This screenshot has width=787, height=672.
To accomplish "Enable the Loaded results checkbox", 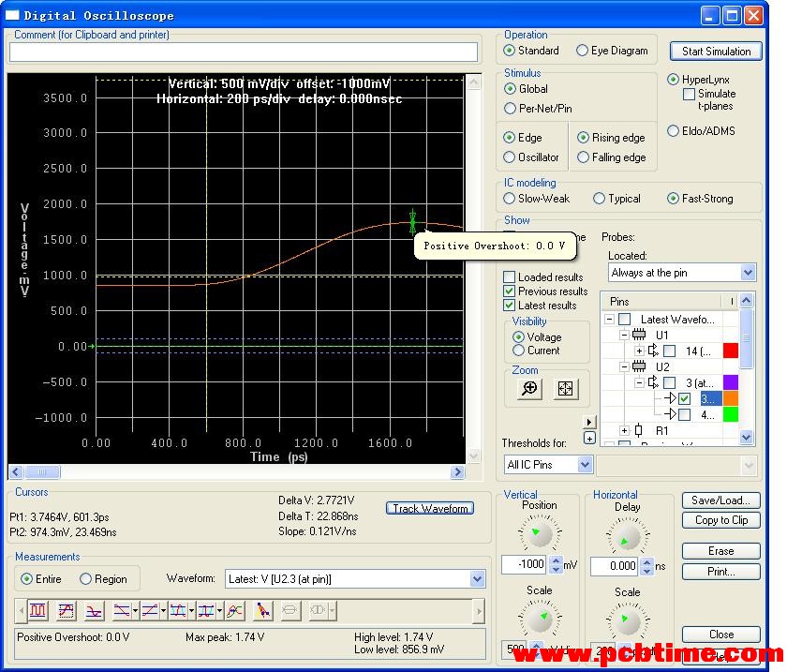I will [510, 277].
